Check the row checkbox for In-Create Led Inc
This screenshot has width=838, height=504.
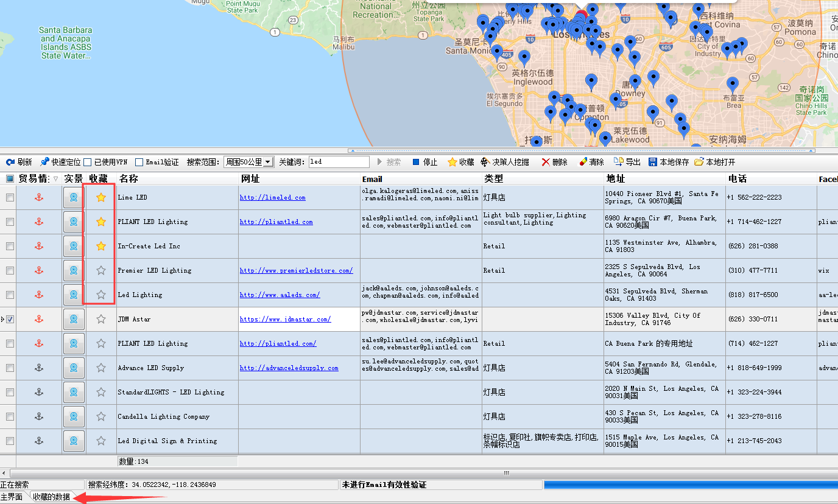(x=10, y=246)
